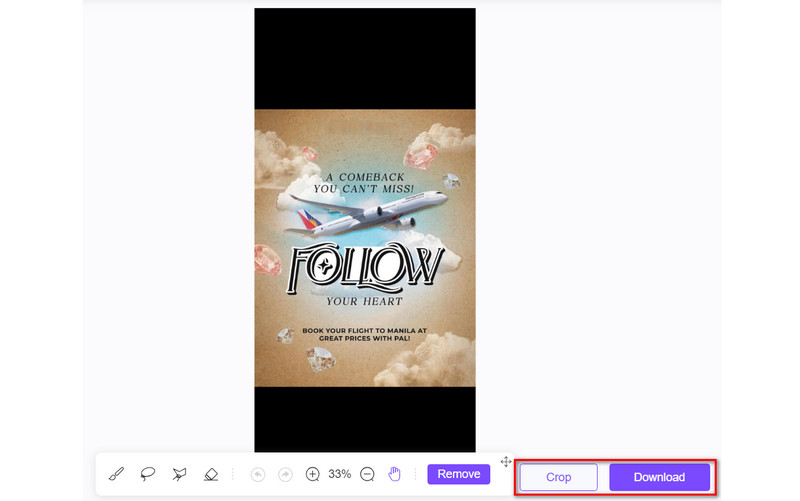This screenshot has height=501, width=800.
Task: Click the Undo arrow icon
Action: pos(258,474)
